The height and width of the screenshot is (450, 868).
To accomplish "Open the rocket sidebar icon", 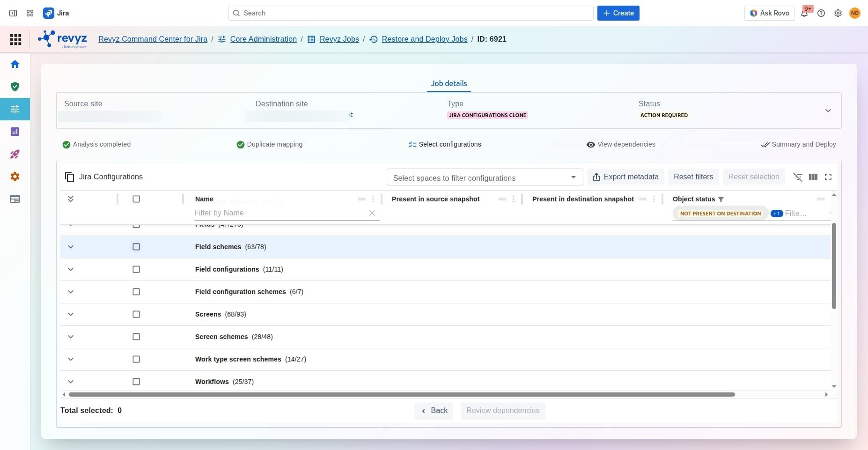I will (15, 154).
